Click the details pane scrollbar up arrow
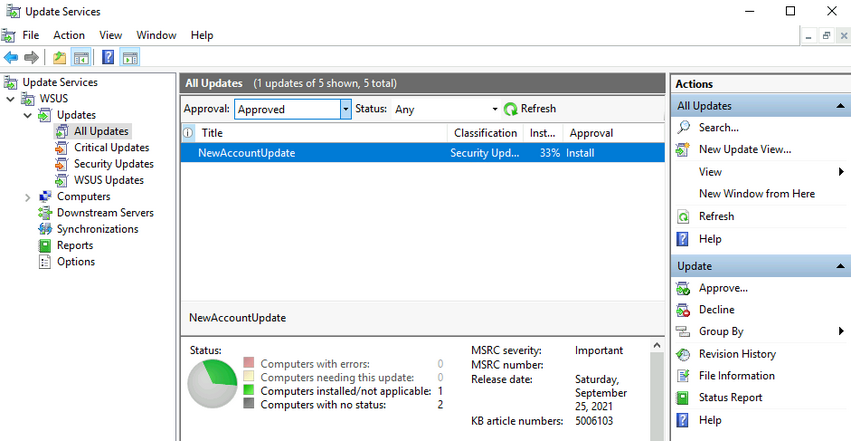The width and height of the screenshot is (851, 441). tap(657, 346)
